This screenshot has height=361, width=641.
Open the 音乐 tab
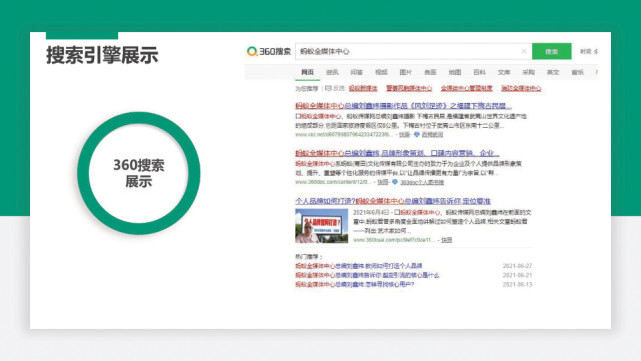pos(577,72)
